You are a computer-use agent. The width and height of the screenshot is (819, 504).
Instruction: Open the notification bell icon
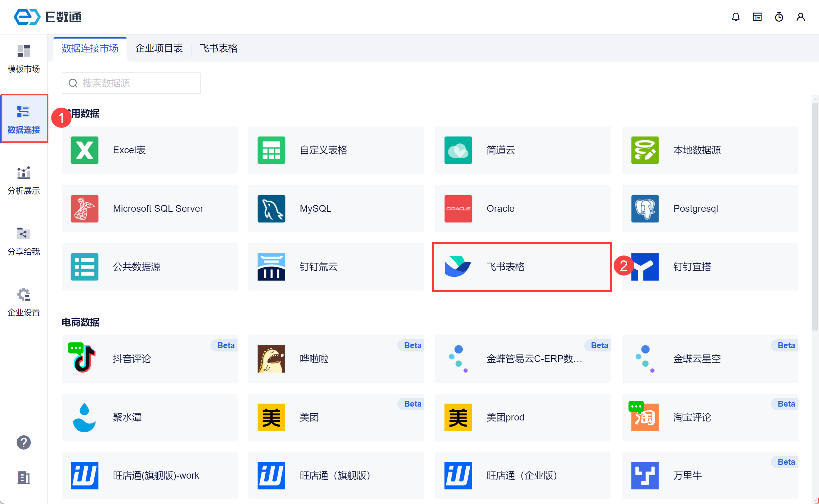(x=735, y=17)
